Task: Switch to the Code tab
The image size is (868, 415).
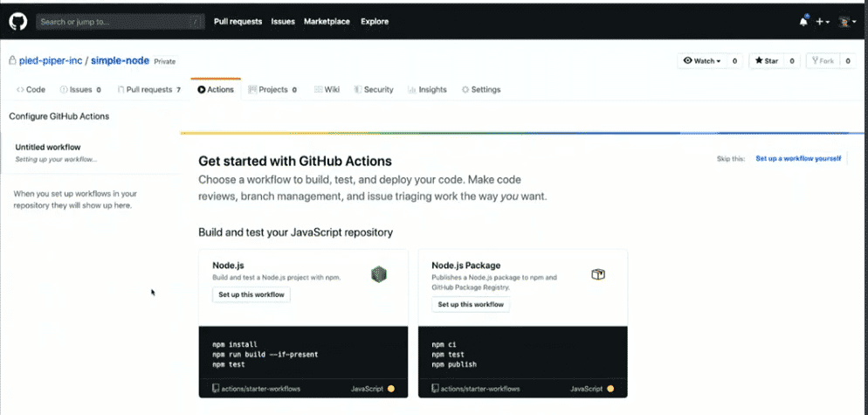Action: 31,89
